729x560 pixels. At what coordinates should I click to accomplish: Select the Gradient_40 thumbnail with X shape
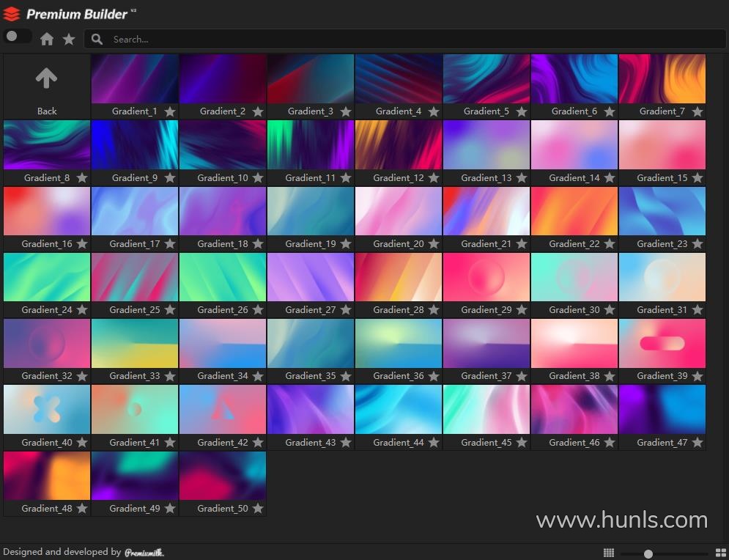[47, 410]
